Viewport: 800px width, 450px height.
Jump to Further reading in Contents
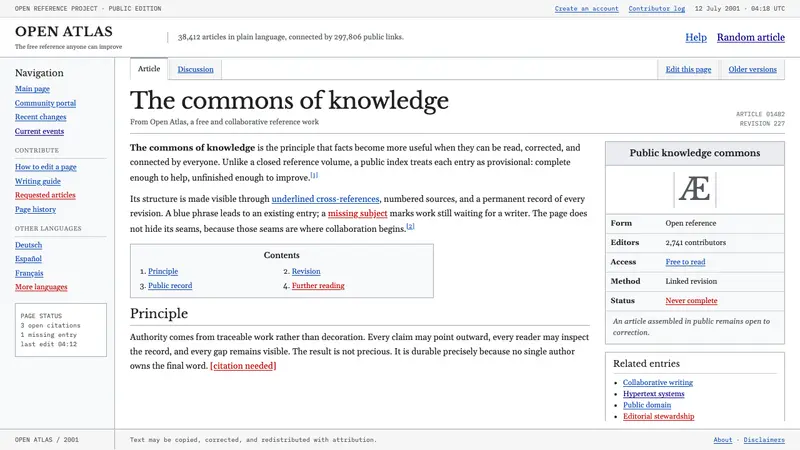pyautogui.click(x=318, y=286)
